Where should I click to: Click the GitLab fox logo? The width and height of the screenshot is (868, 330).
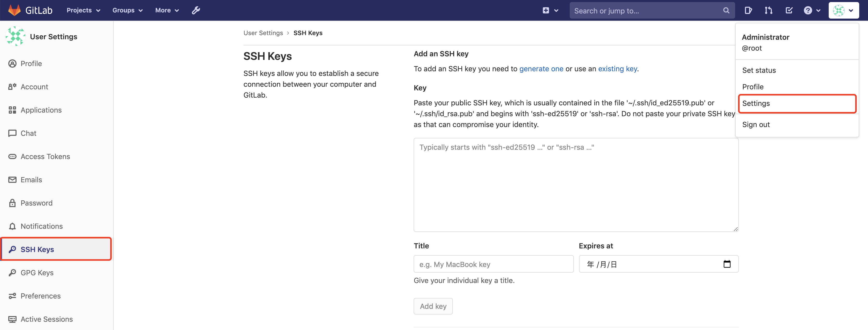pyautogui.click(x=14, y=10)
